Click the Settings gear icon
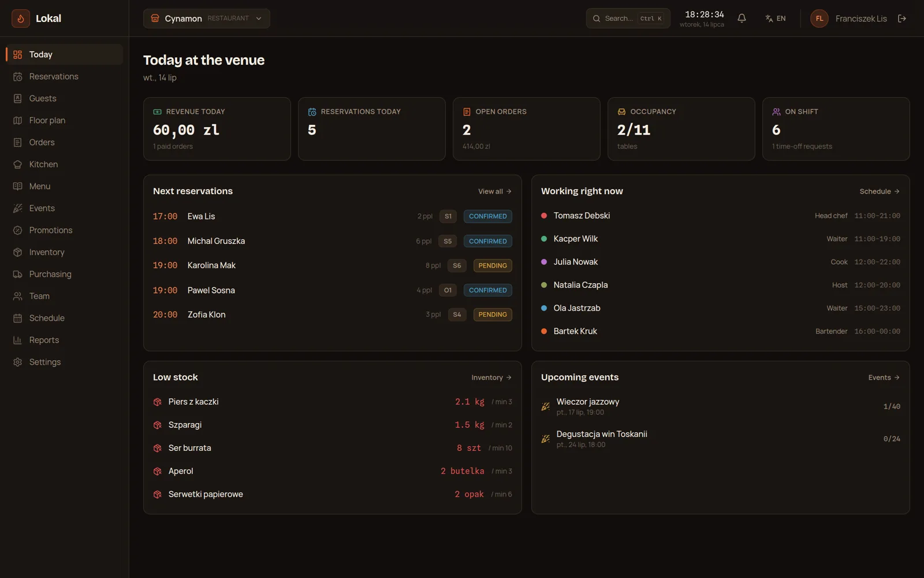 point(18,362)
